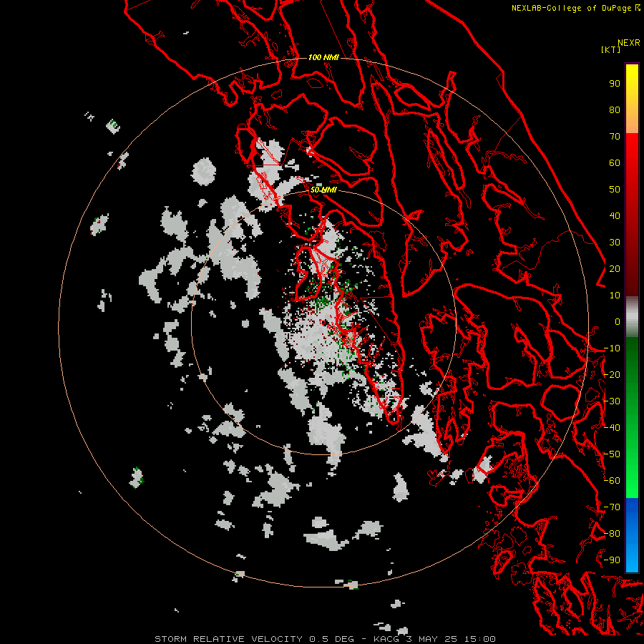This screenshot has width=644, height=644.
Task: Select the positive 80 knot scale label
Action: tap(615, 109)
